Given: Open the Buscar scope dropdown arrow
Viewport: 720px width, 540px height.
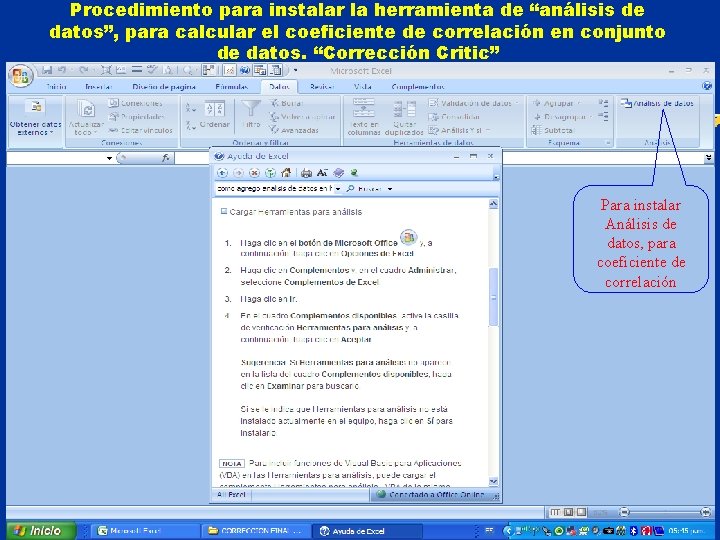Looking at the screenshot, I should [x=390, y=189].
